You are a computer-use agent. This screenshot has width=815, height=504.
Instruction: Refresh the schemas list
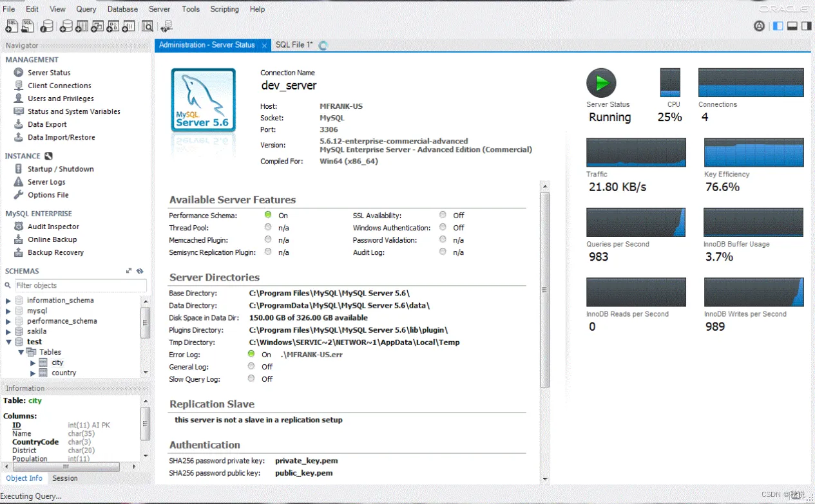coord(140,271)
